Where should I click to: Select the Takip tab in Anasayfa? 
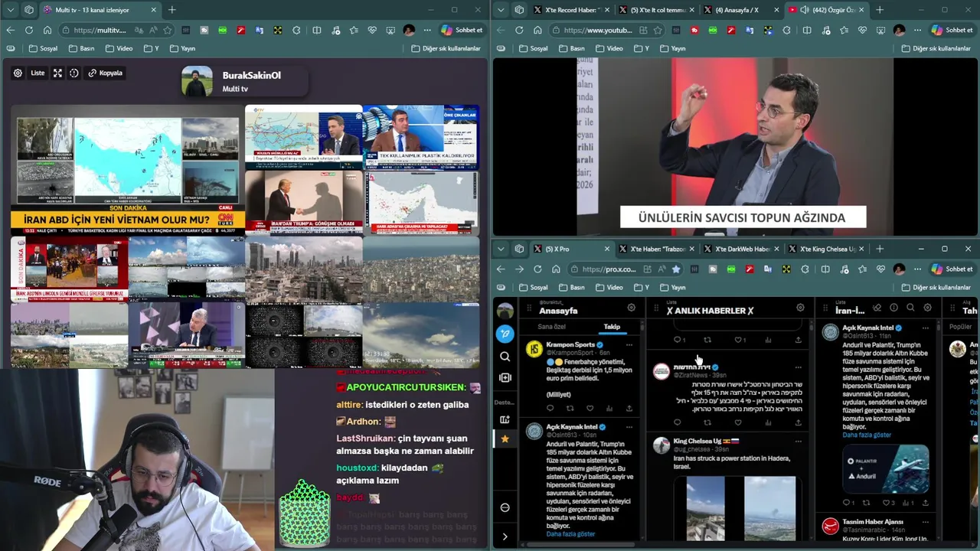click(x=612, y=327)
